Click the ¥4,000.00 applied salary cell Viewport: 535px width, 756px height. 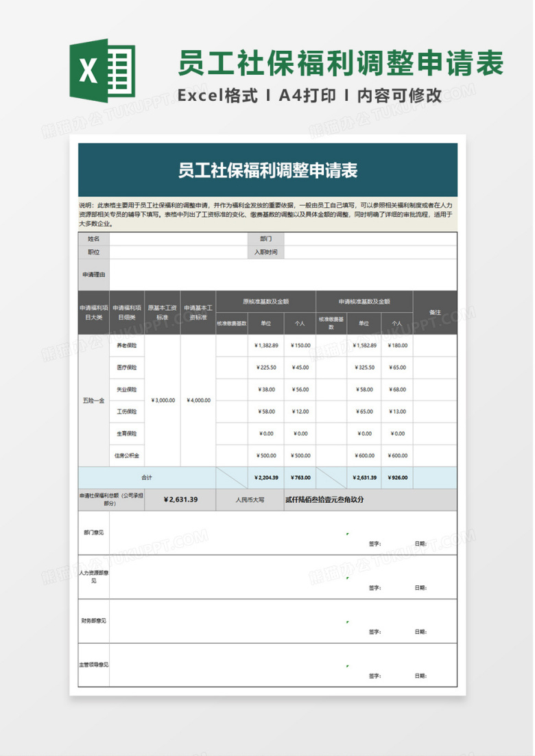(198, 401)
